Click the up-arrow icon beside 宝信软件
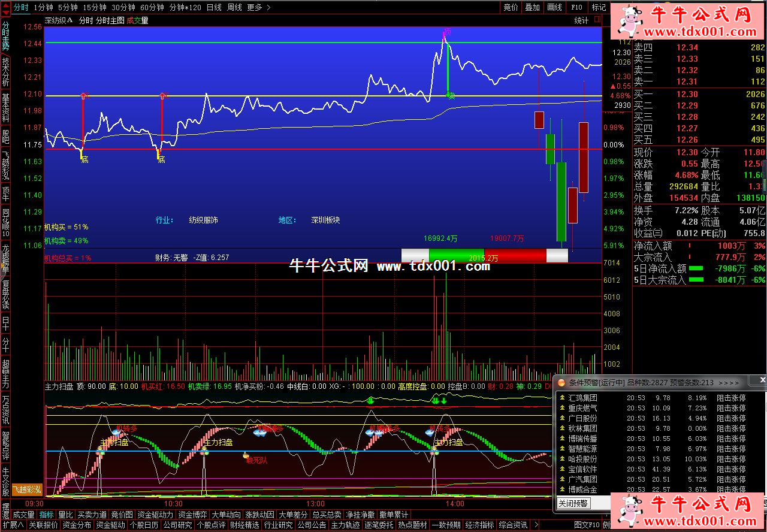This screenshot has width=767, height=532. 561,469
